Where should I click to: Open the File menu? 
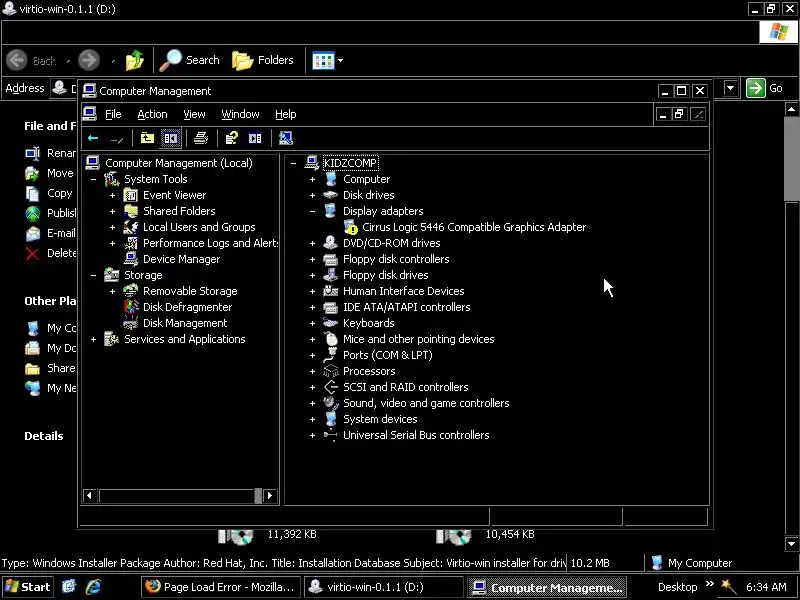113,114
